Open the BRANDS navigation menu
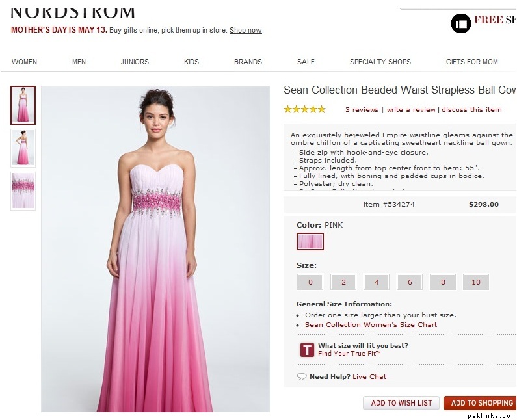Viewport: 517px width, 420px height. [x=248, y=62]
